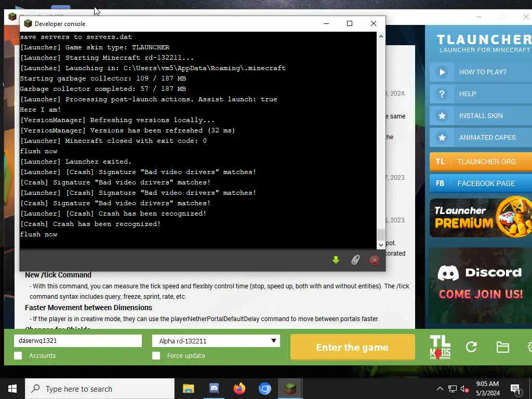Click the muted volume tray icon
Screen dimensions: 532x399
click(x=465, y=389)
